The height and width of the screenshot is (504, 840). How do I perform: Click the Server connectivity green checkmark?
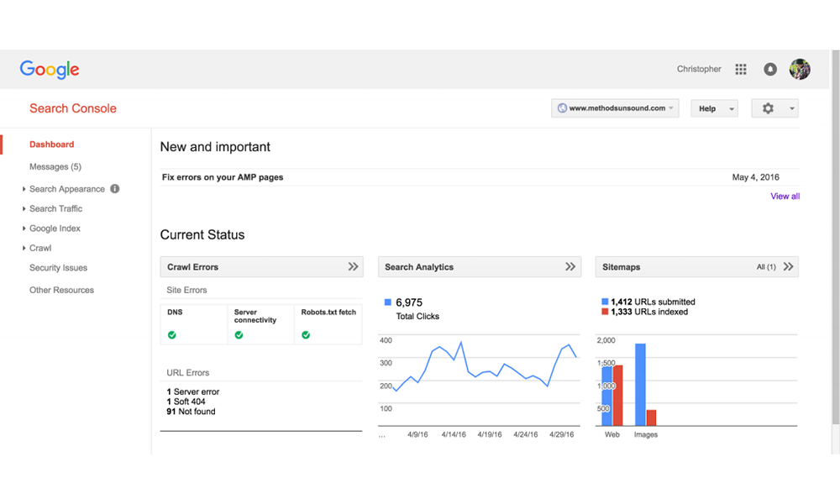(239, 334)
